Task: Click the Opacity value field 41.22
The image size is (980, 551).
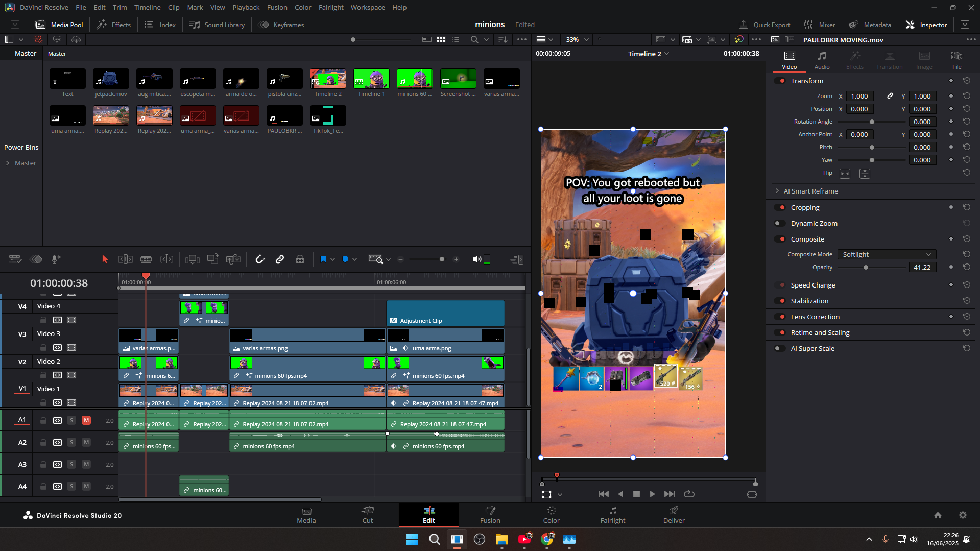Action: pos(922,267)
